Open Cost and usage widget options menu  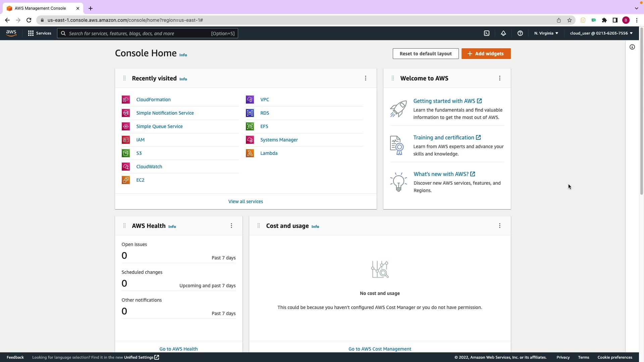(500, 226)
